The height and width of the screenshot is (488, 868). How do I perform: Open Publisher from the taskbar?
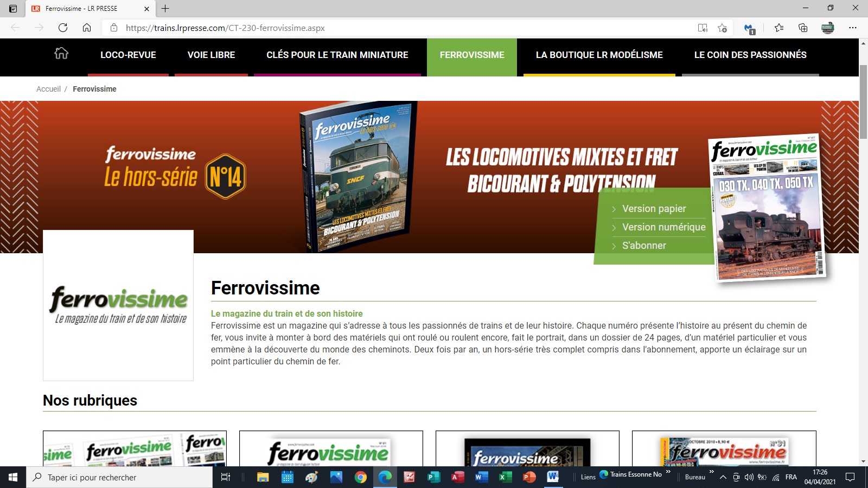point(434,477)
